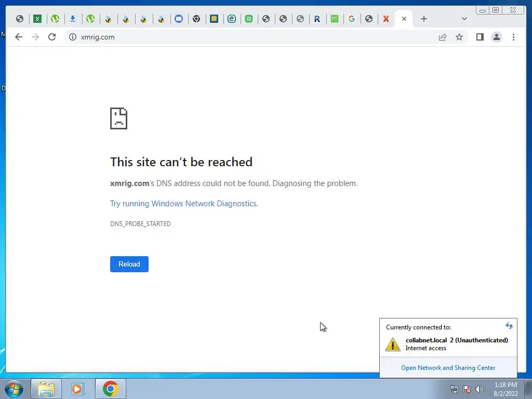Viewport: 532px width, 399px height.
Task: Open a new tab with the plus button
Action: (x=424, y=19)
